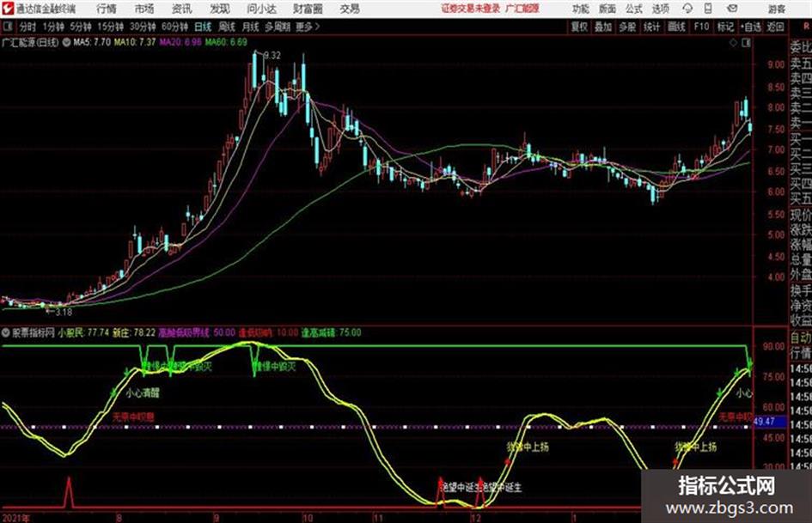Click the 2021年 date axis label
Screen dimensions: 812x523
[16, 518]
